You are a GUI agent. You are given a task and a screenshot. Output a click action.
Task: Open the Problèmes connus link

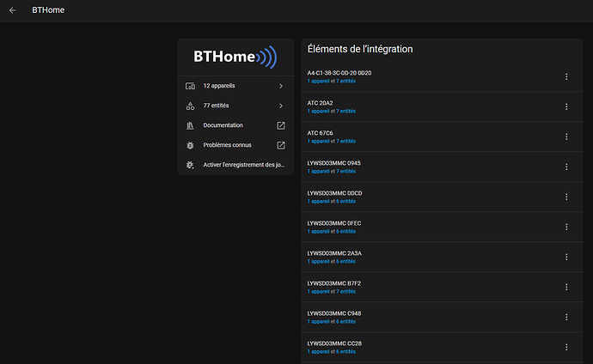click(x=235, y=145)
